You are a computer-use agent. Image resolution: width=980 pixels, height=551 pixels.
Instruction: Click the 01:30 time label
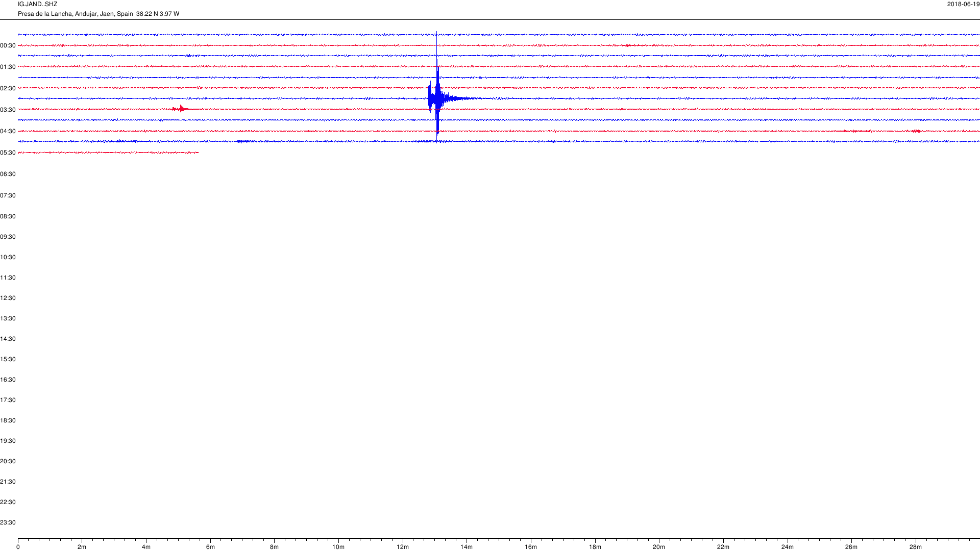pos(8,67)
